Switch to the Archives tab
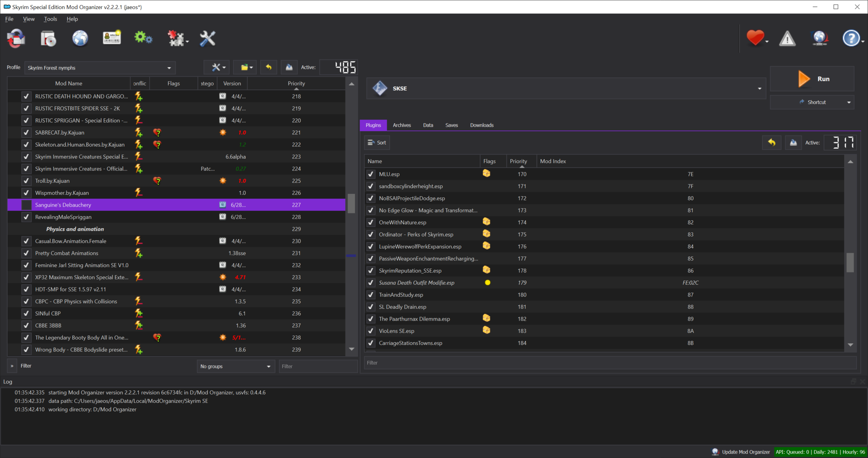Image resolution: width=868 pixels, height=458 pixels. (402, 125)
